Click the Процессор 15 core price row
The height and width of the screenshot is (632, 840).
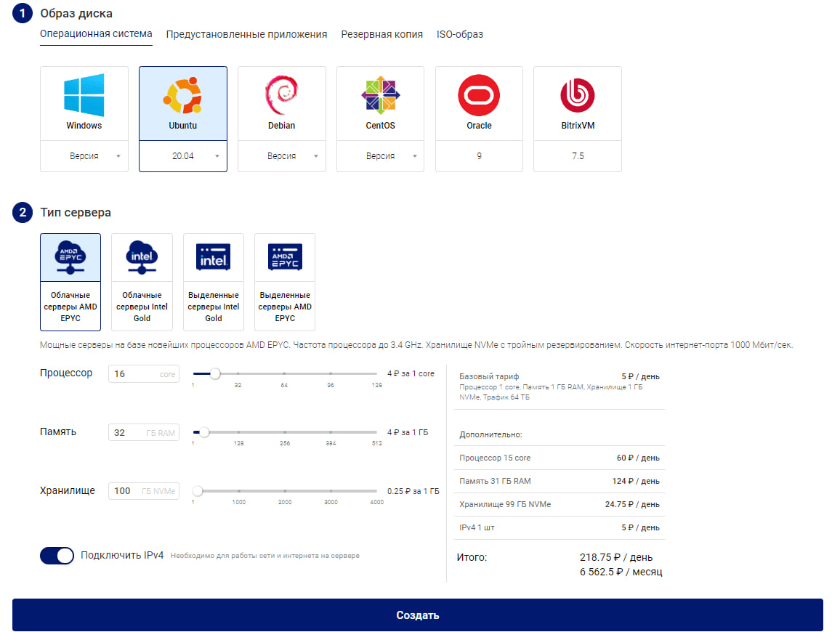pyautogui.click(x=560, y=458)
